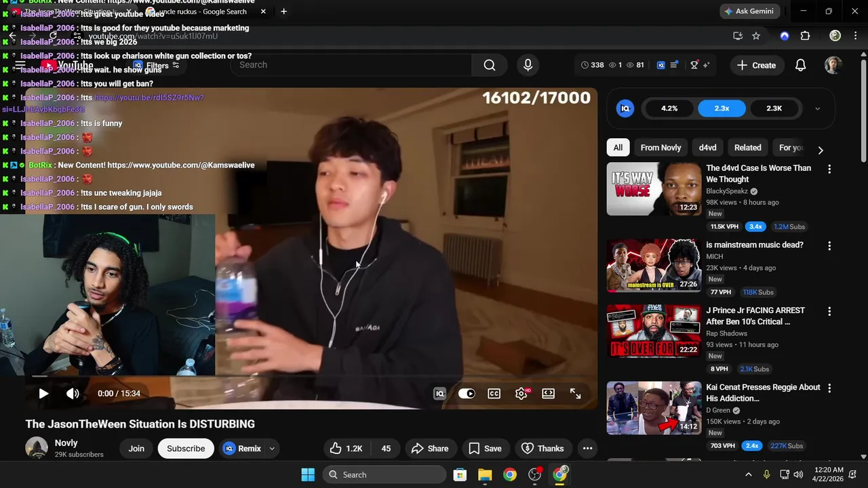The height and width of the screenshot is (488, 868).
Task: Dislike the video (45)
Action: point(386,448)
